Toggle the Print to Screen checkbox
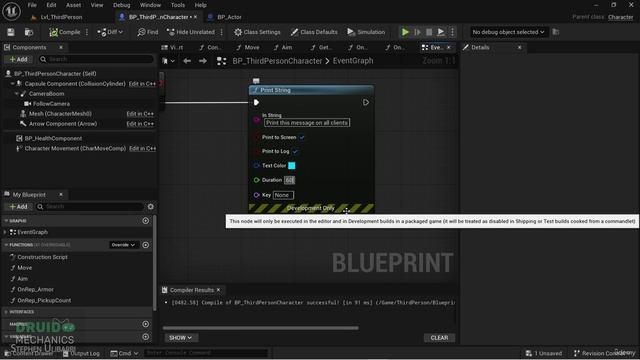640x360 pixels. 302,138
